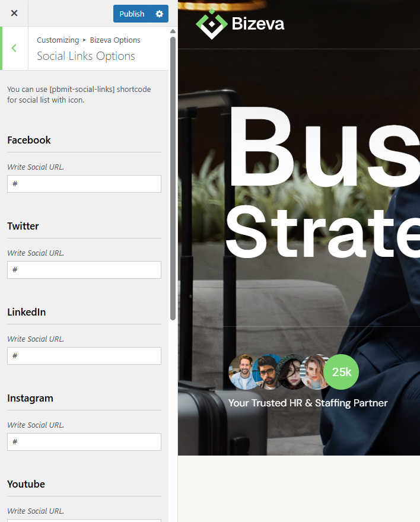Click the Social Links Options heading

(86, 56)
